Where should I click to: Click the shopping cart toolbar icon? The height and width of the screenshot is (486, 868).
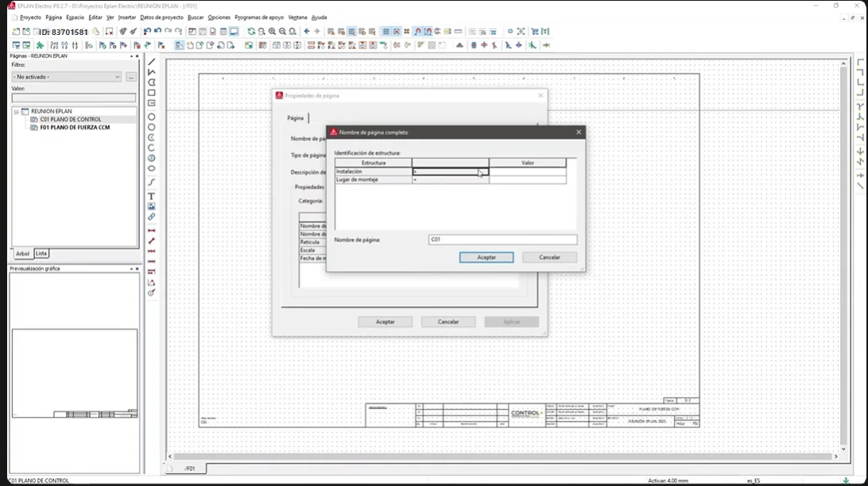pyautogui.click(x=535, y=32)
